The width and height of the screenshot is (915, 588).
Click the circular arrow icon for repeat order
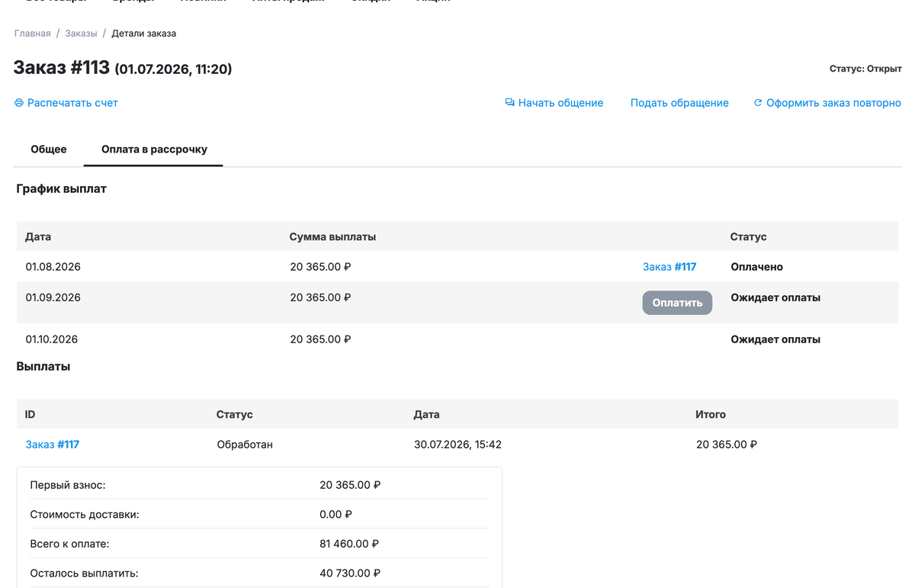coord(758,103)
